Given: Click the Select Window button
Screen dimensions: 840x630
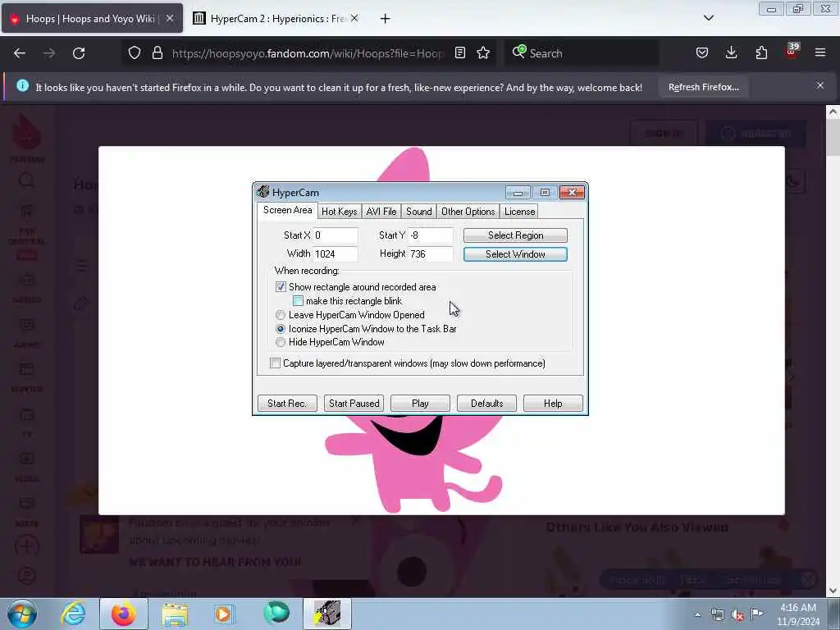Looking at the screenshot, I should tap(515, 254).
